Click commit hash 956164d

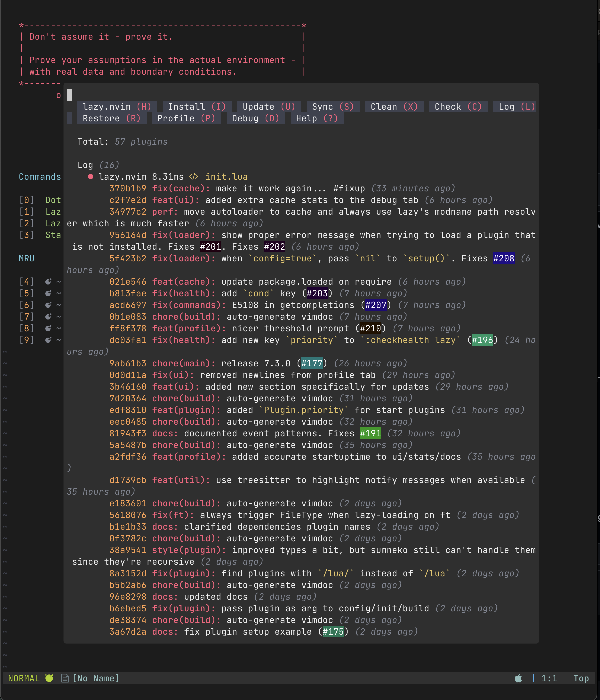(x=128, y=235)
